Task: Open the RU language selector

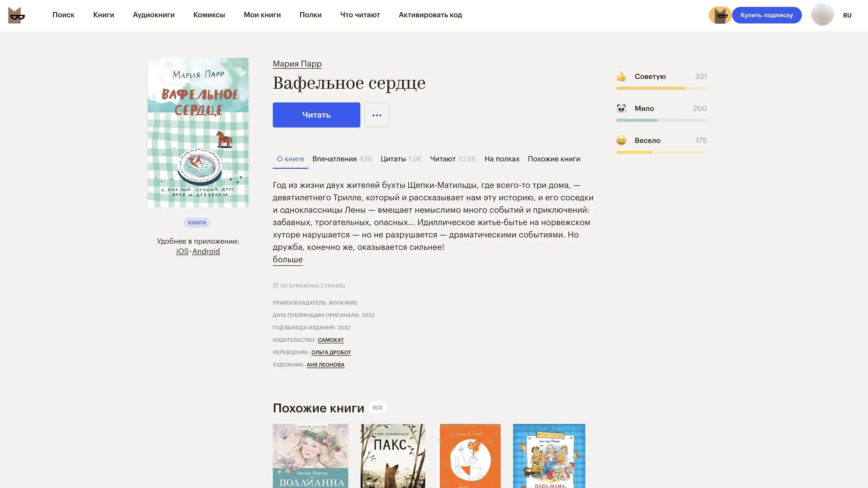Action: pyautogui.click(x=847, y=15)
